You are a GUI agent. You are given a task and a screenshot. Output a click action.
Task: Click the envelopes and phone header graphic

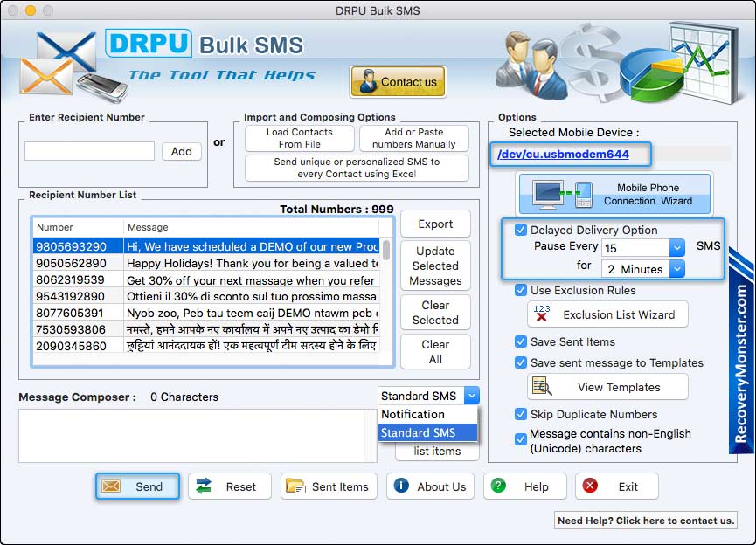coord(73,66)
